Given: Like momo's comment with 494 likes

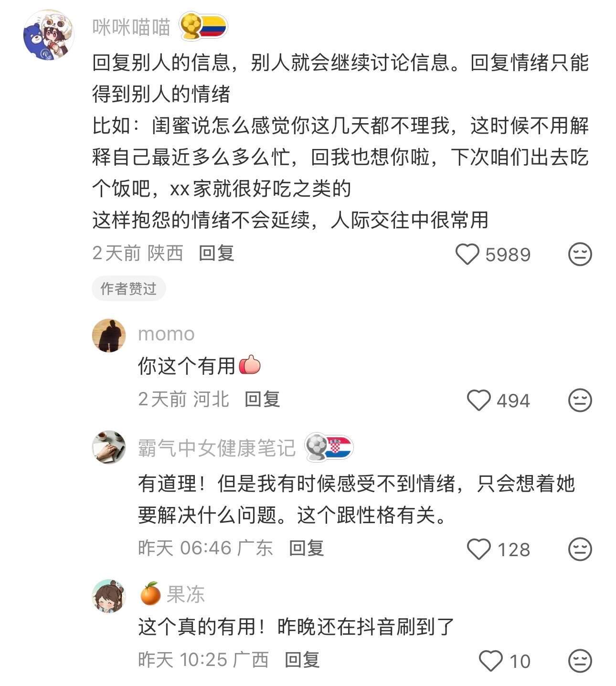Looking at the screenshot, I should [478, 400].
